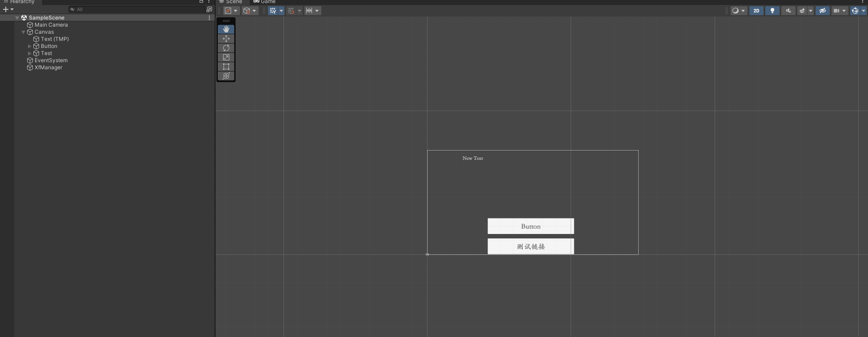Toggle scene audio mute

tap(788, 11)
